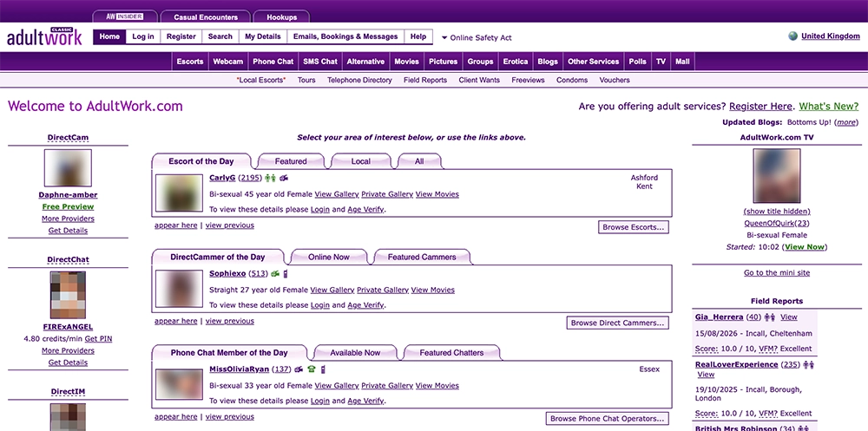Click Age Verify in the CarlyG row
This screenshot has width=868, height=431.
(x=365, y=210)
